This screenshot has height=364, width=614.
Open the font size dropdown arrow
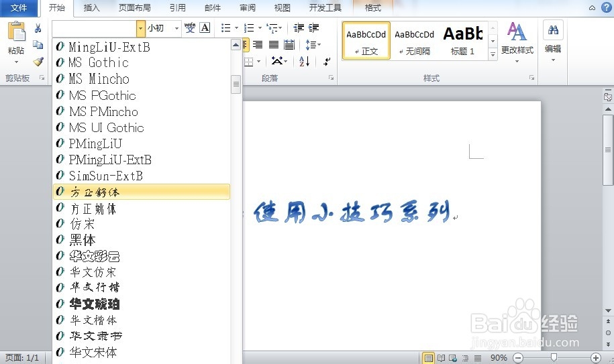coord(176,28)
